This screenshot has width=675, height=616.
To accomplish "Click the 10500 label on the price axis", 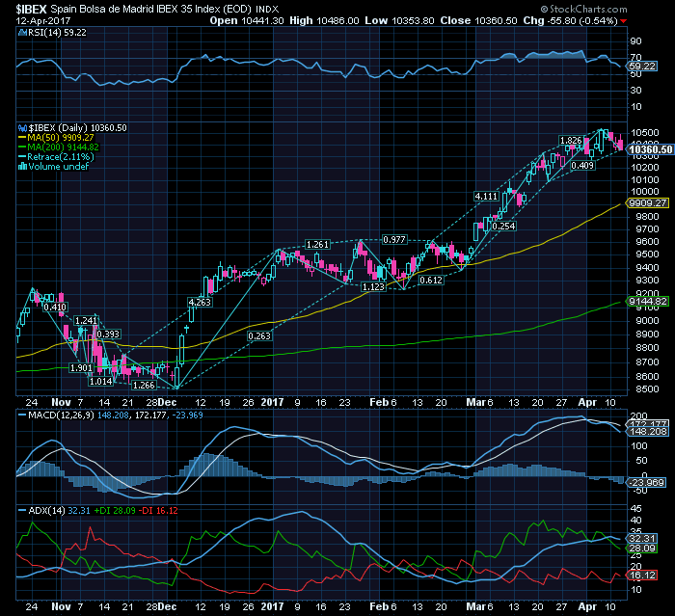I will [644, 133].
